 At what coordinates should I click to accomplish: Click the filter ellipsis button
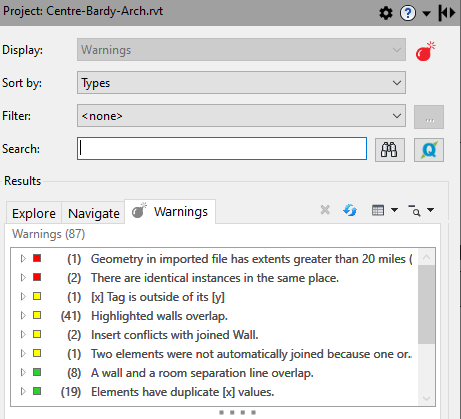(x=429, y=117)
